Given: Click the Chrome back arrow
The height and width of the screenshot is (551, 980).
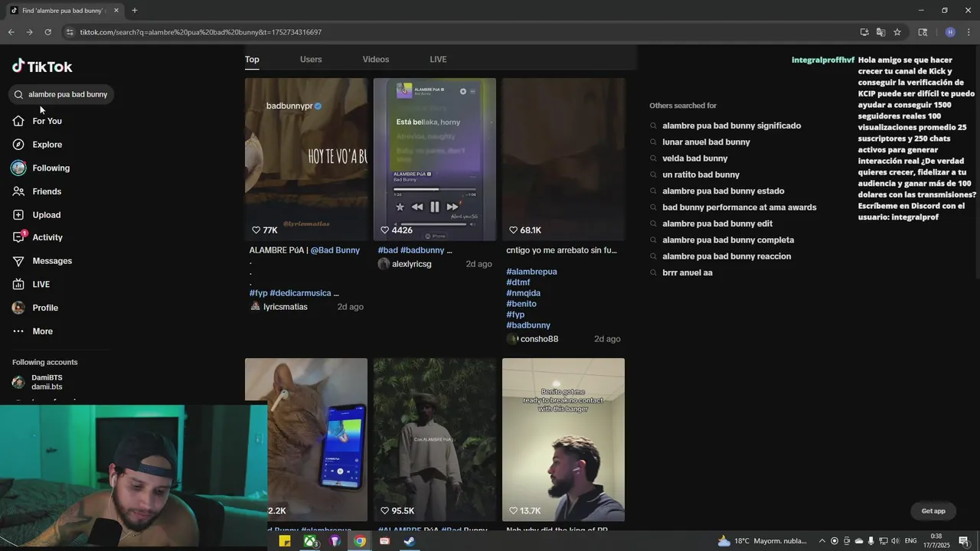Looking at the screenshot, I should coord(11,32).
